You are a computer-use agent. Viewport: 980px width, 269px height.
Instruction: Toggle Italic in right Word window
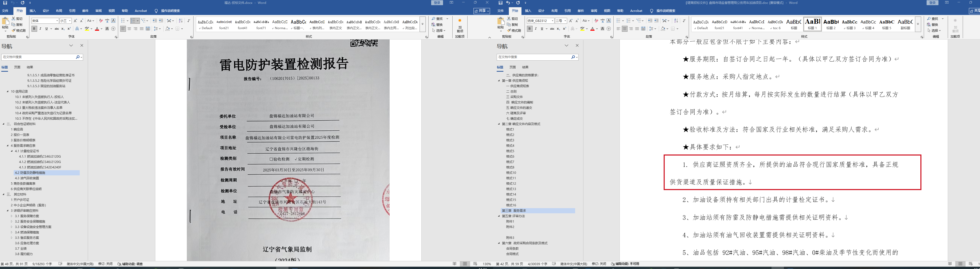tap(536, 29)
